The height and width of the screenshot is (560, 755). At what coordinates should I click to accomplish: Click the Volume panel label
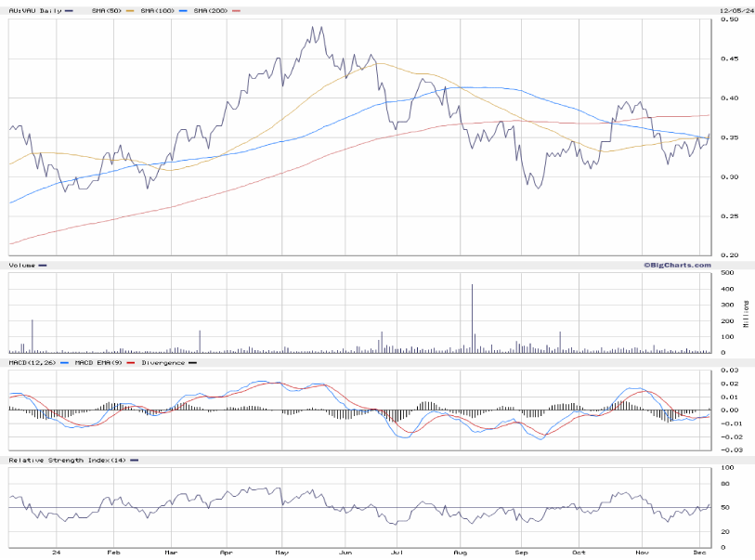click(x=22, y=266)
